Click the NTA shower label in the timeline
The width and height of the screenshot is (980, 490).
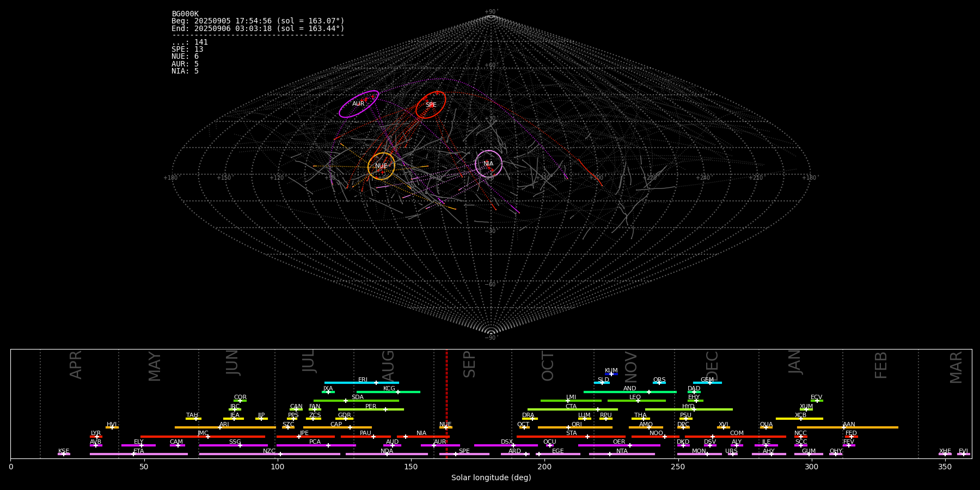pos(622,451)
